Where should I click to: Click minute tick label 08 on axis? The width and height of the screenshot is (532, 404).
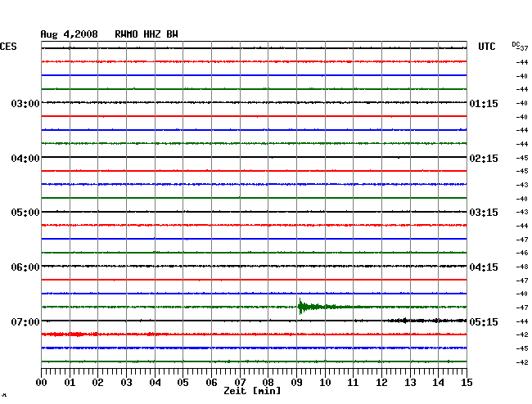point(268,382)
